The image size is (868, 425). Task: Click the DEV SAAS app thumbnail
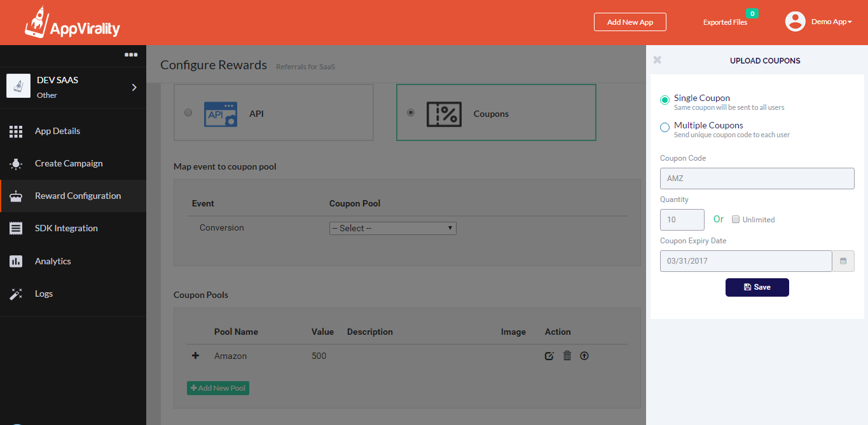point(18,86)
